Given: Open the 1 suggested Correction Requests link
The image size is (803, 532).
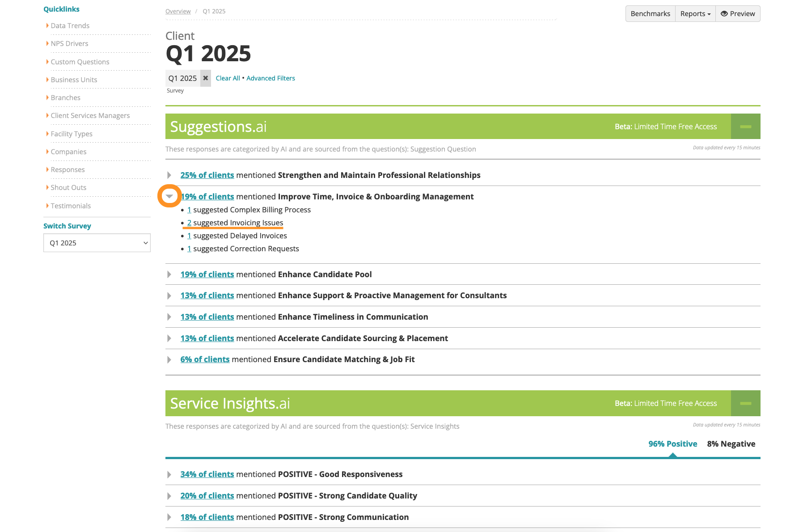Looking at the screenshot, I should tap(189, 249).
